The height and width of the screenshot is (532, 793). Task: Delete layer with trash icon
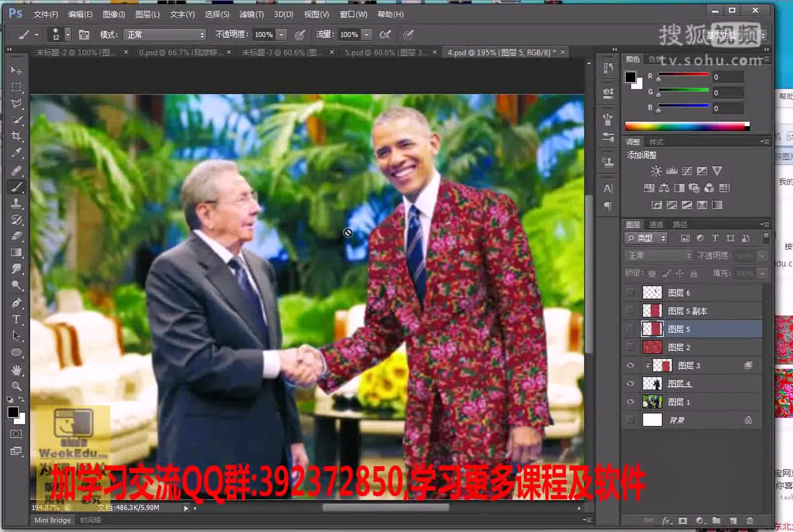[750, 520]
